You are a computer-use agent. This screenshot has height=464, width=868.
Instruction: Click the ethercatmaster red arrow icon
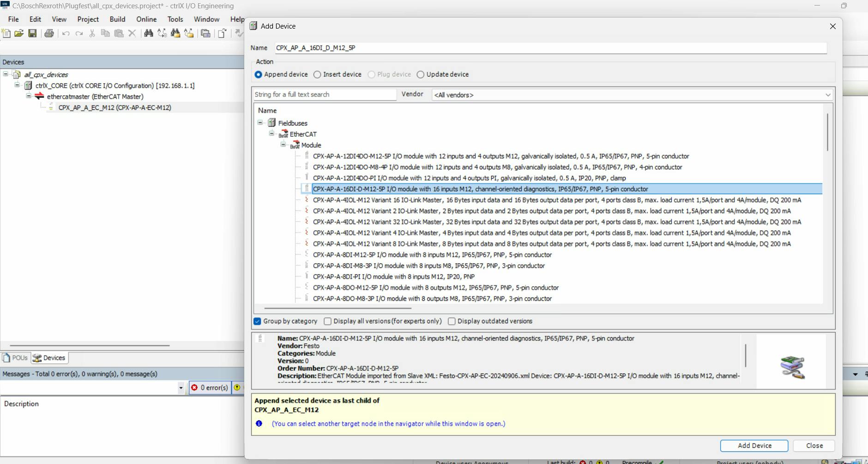[x=40, y=96]
